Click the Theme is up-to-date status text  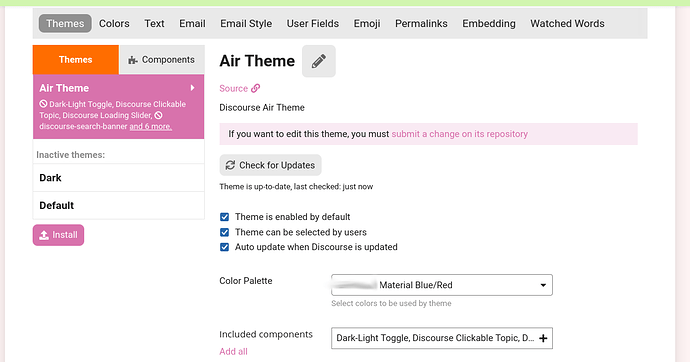[296, 186]
